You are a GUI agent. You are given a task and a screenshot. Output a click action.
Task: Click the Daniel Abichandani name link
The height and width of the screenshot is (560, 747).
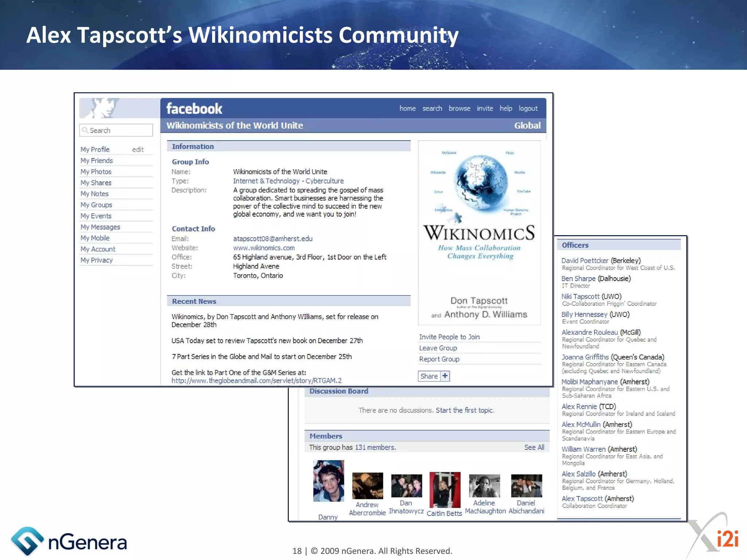point(526,507)
